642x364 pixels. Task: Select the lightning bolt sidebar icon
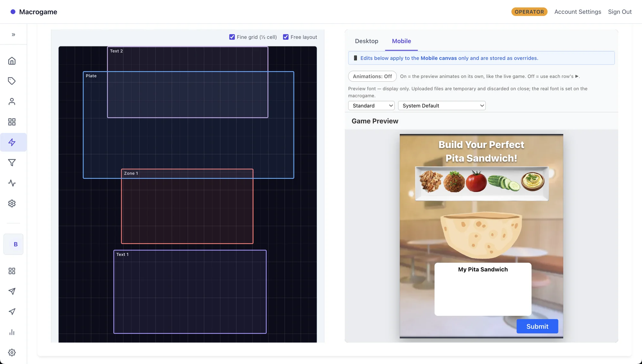tap(12, 142)
